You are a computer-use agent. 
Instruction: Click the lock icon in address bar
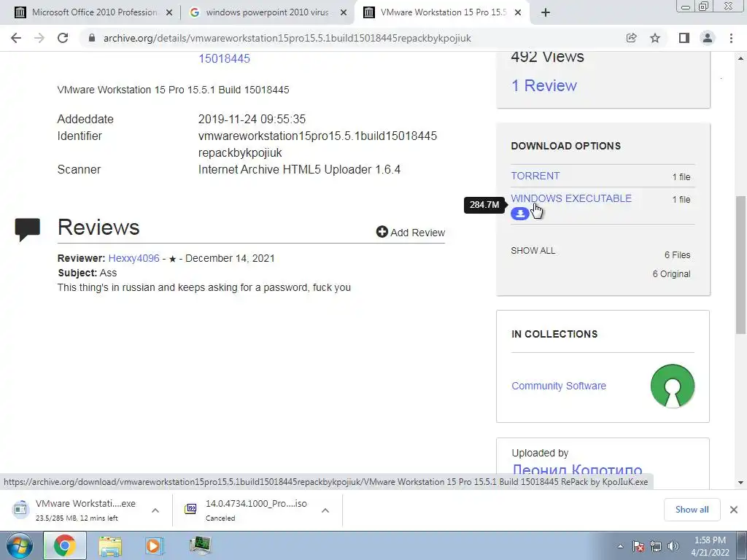[x=92, y=38]
